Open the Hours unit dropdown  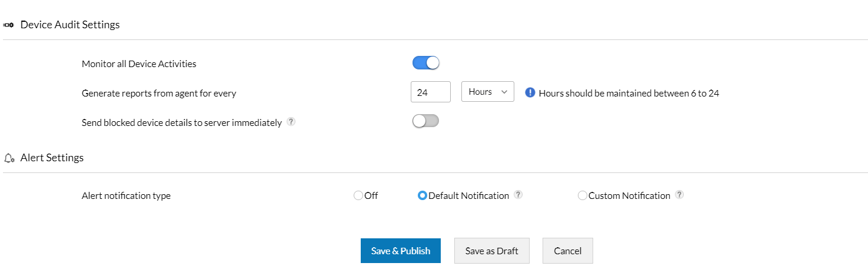[x=488, y=92]
